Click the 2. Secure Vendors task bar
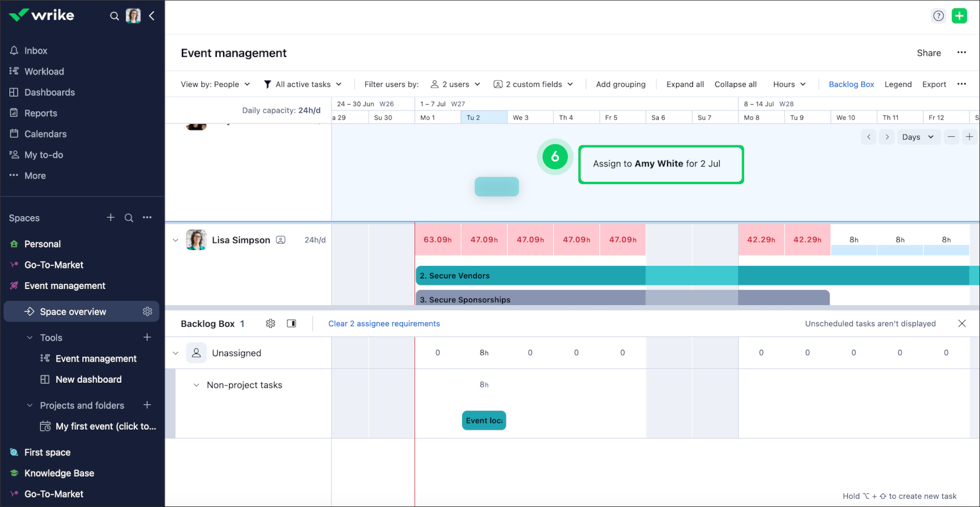Image resolution: width=980 pixels, height=507 pixels. point(697,276)
